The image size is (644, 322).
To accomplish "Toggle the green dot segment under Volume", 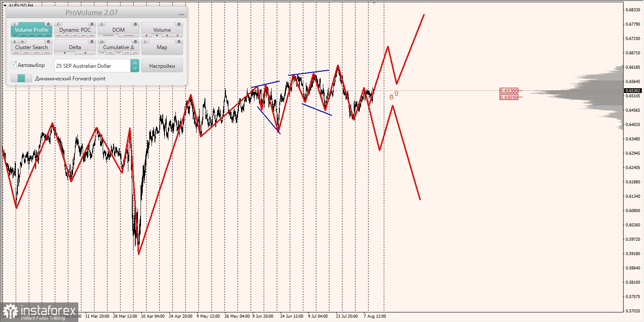I will (x=157, y=35).
